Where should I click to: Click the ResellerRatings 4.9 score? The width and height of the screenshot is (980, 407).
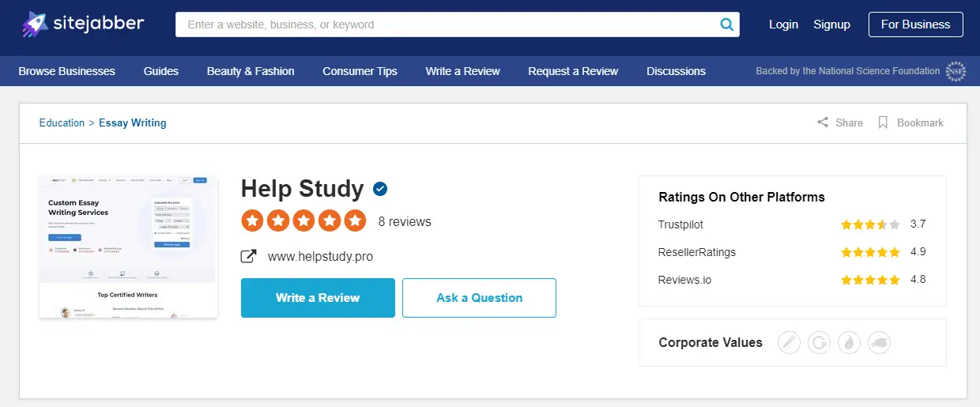point(918,252)
